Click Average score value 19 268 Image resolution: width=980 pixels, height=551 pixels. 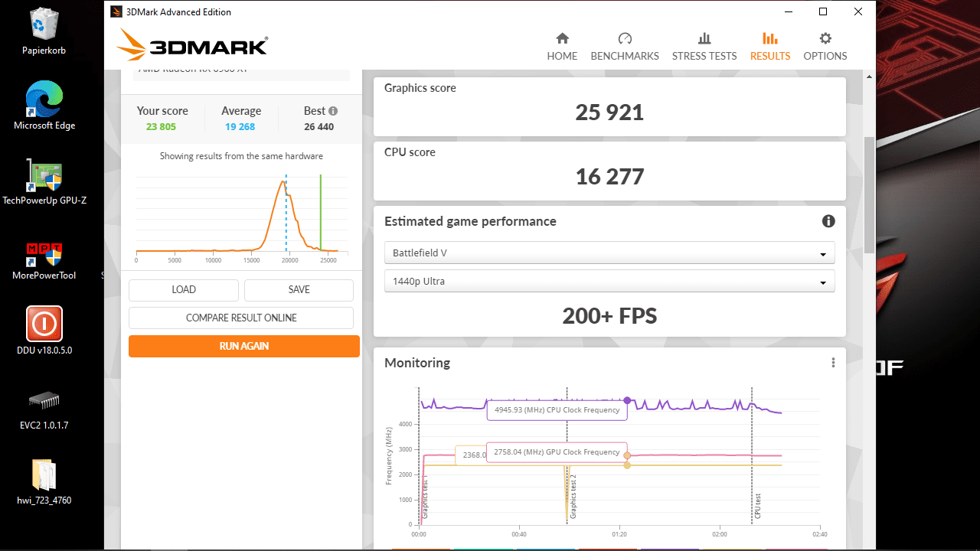240,127
